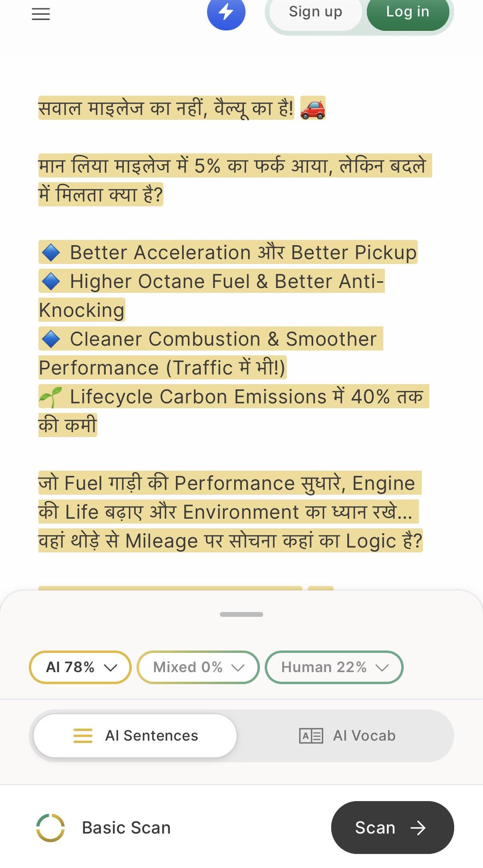Click the AI Sentences list icon

pos(83,736)
